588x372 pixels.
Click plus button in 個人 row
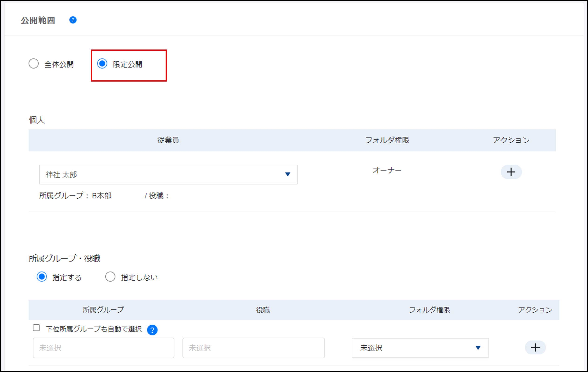(511, 172)
